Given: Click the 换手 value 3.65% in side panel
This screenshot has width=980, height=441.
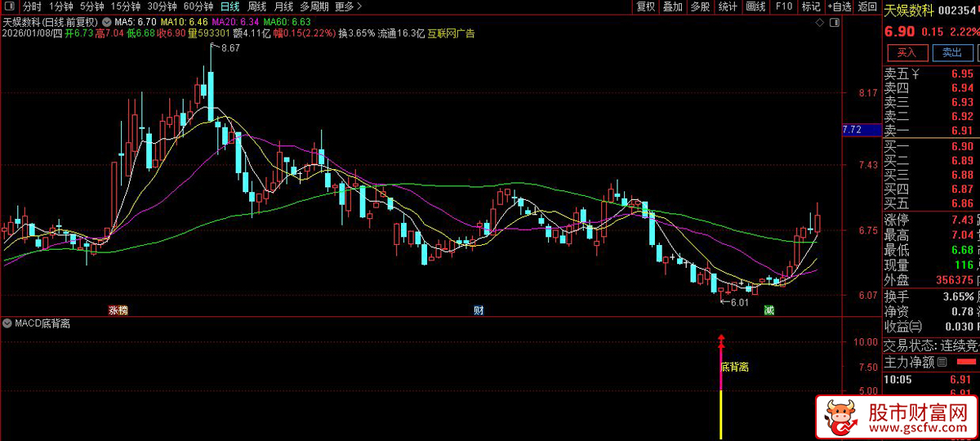Looking at the screenshot, I should point(959,296).
